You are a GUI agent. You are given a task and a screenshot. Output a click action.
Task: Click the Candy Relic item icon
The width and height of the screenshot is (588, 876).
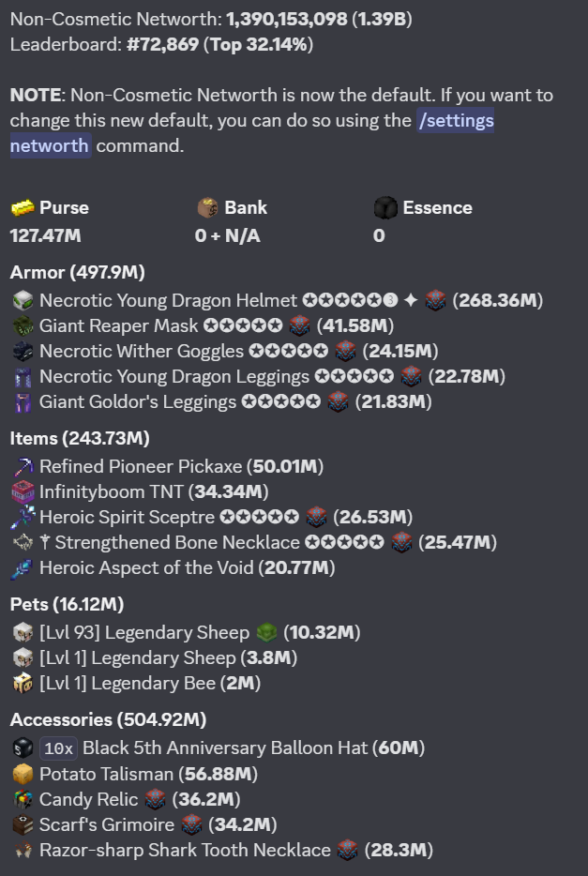23,799
